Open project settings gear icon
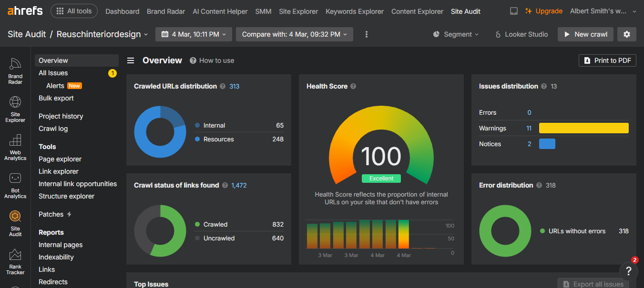Viewport: 644px width, 288px height. (627, 34)
